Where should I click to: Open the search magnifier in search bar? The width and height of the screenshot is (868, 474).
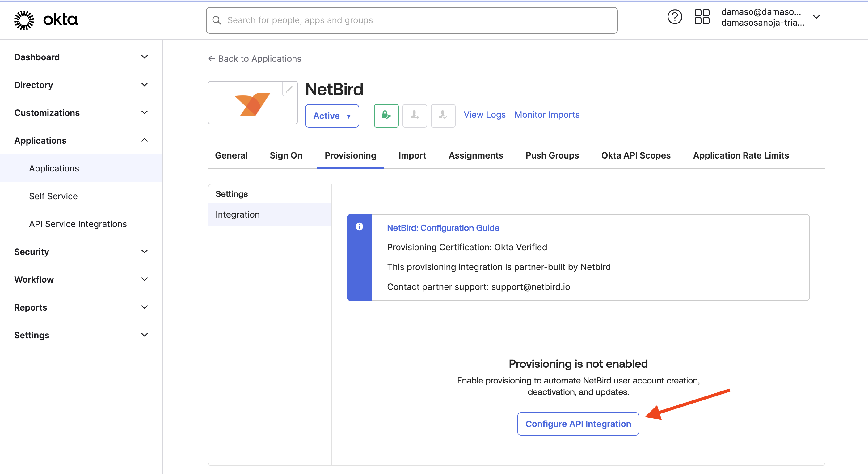coord(217,20)
